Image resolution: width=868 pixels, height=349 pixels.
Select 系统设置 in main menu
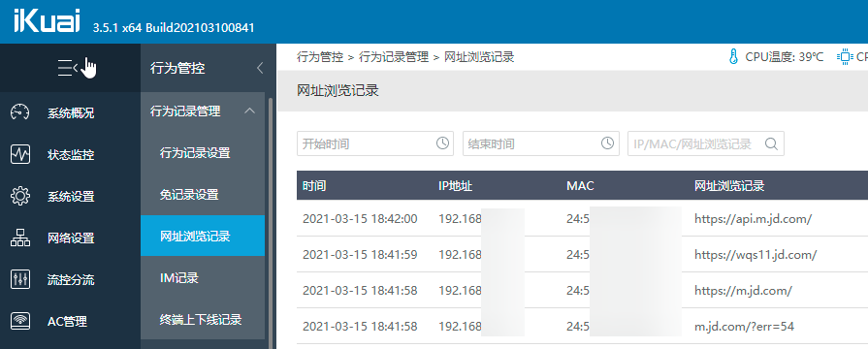click(x=70, y=197)
